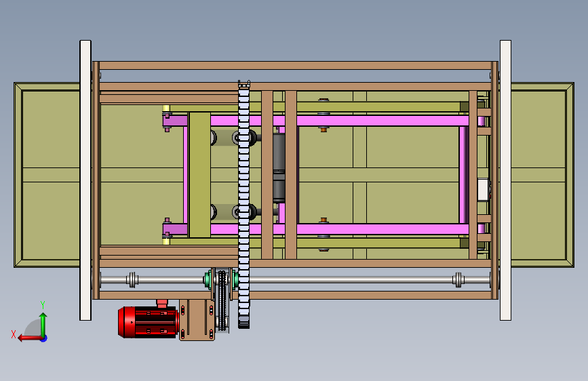
Task: Click the red X axis arrow
Action: tap(29, 338)
